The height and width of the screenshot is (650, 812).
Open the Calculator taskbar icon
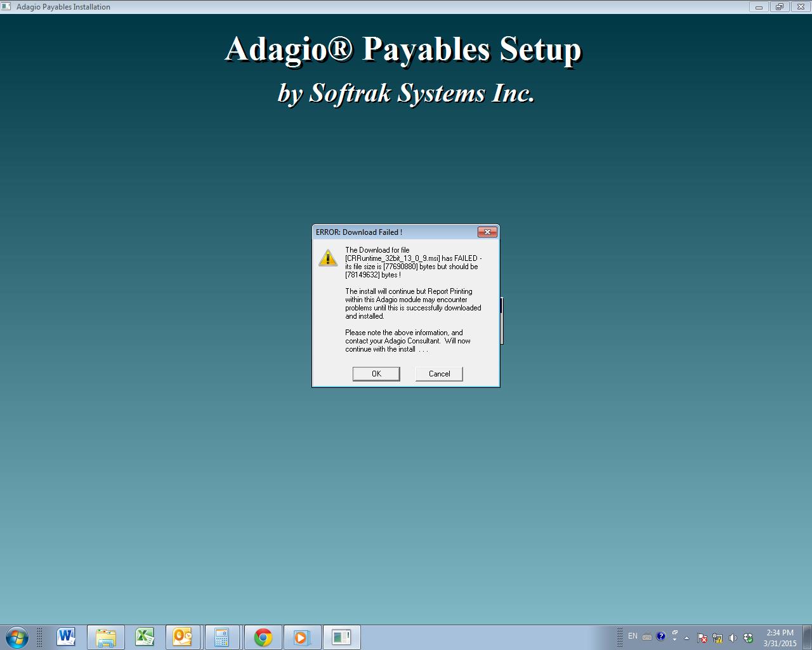221,637
